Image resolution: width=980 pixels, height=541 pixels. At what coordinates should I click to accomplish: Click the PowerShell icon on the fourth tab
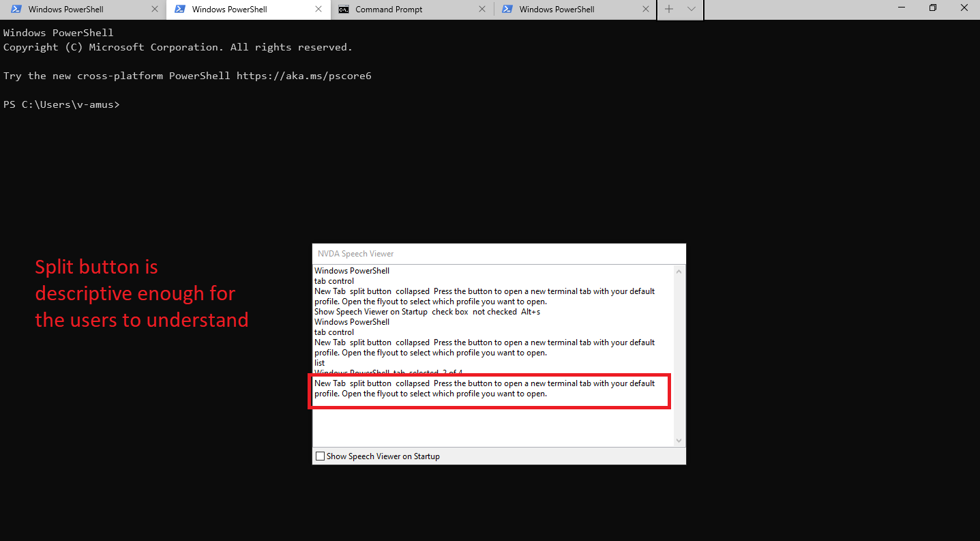click(507, 10)
